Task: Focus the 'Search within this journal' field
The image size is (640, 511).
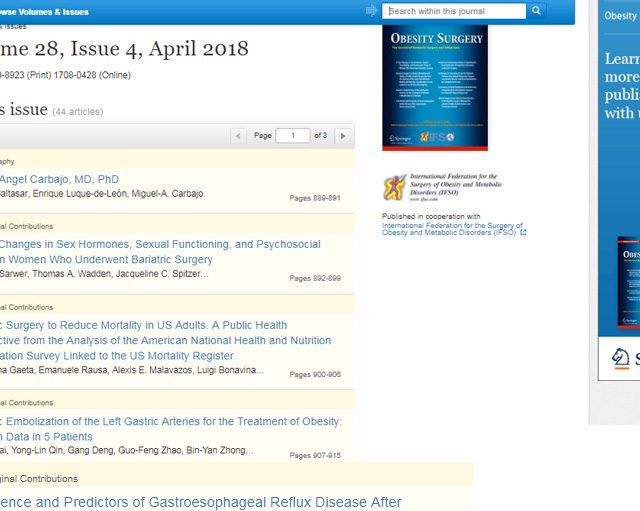Action: (x=455, y=12)
